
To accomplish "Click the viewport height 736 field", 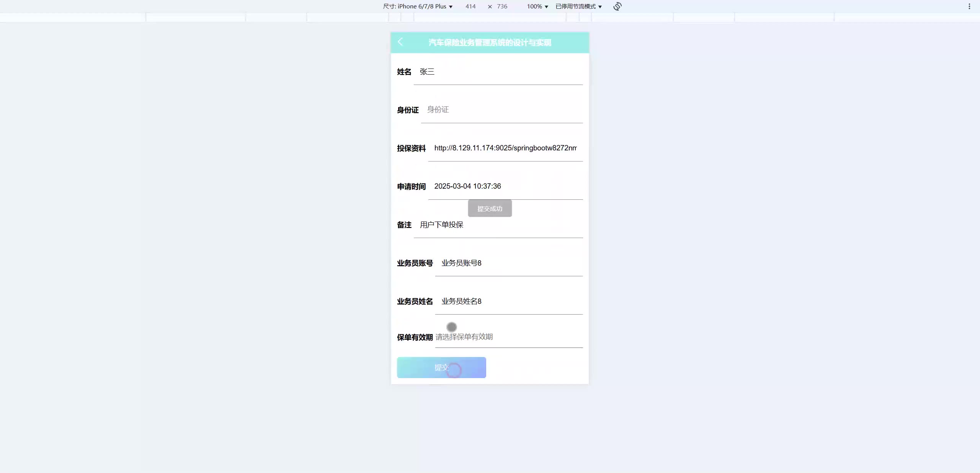I will pos(502,7).
